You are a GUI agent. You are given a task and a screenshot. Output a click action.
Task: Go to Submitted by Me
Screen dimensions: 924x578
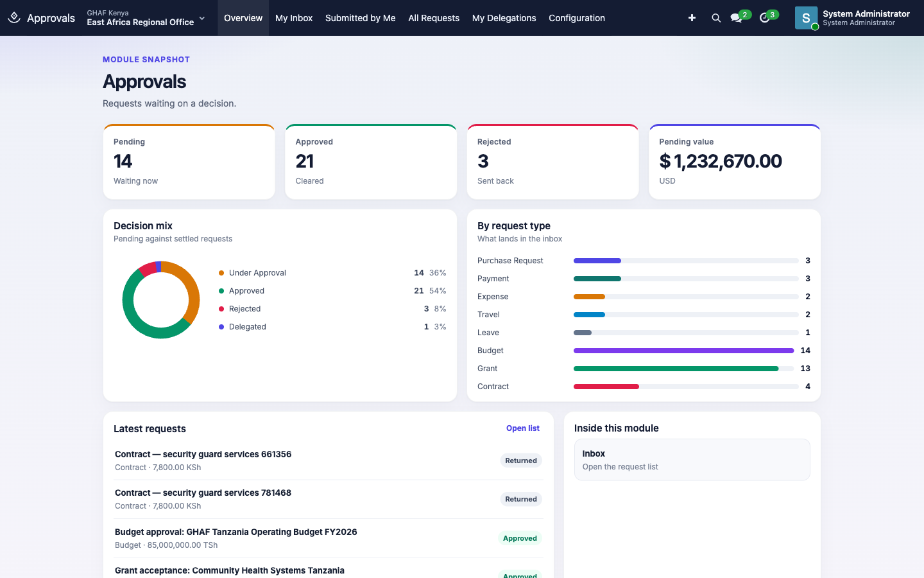coord(361,18)
